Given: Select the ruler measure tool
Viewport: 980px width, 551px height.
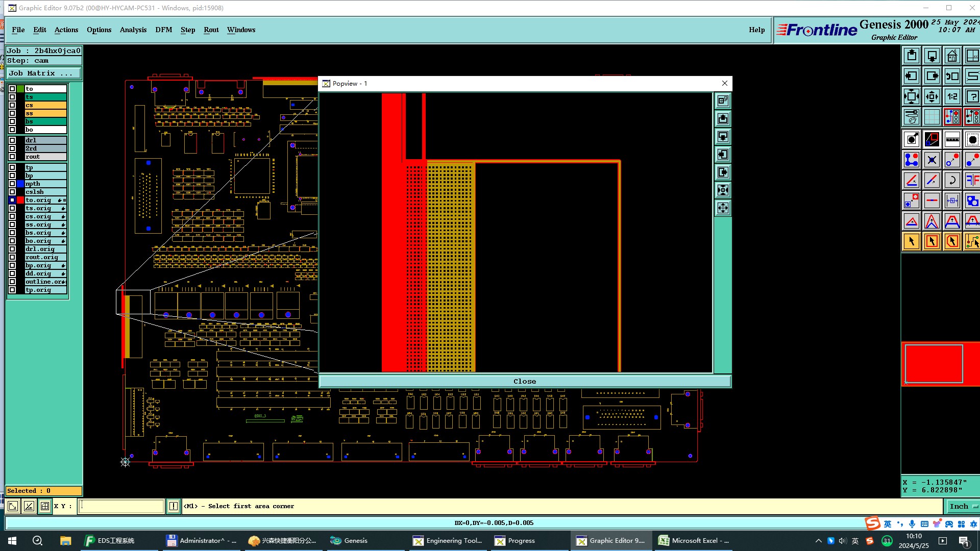Looking at the screenshot, I should tap(952, 139).
